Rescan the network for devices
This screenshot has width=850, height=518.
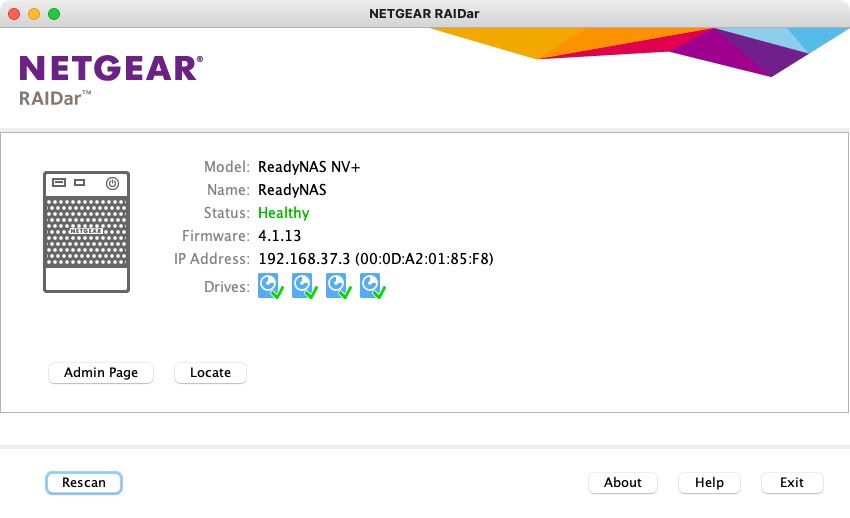tap(84, 483)
